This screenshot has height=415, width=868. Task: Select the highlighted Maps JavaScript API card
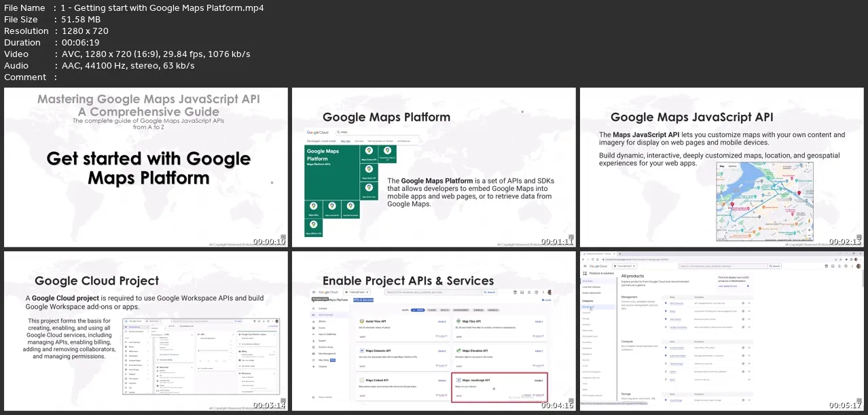(500, 387)
